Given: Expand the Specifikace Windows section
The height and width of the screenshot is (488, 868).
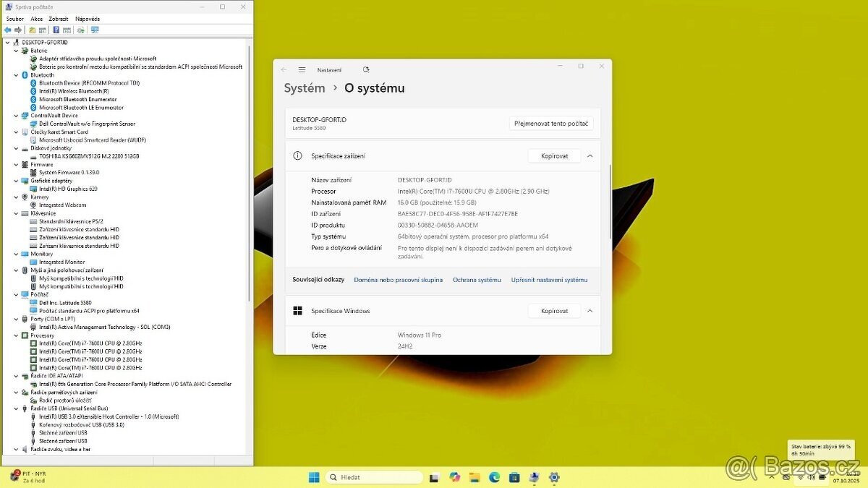Looking at the screenshot, I should pos(590,310).
